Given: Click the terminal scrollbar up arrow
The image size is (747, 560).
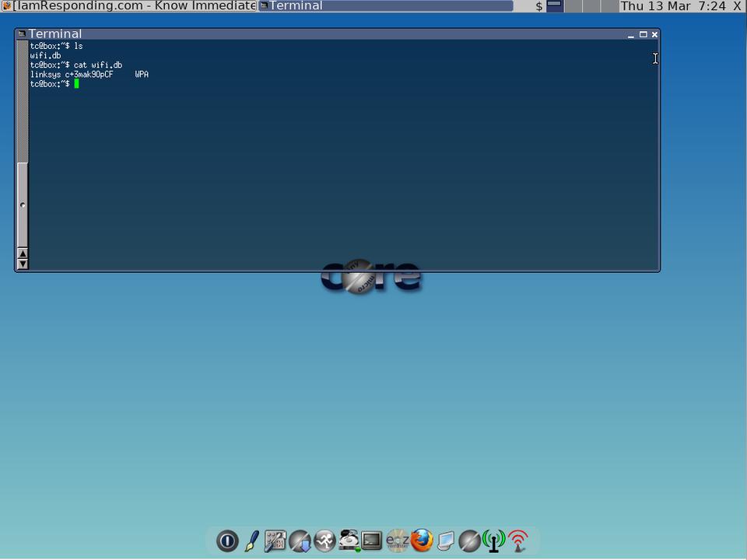Looking at the screenshot, I should click(x=23, y=253).
